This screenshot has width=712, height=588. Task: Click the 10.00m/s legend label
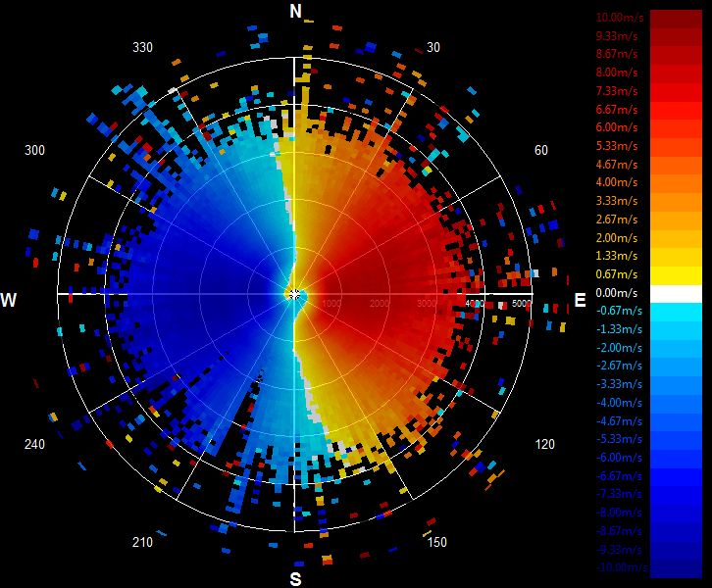620,18
